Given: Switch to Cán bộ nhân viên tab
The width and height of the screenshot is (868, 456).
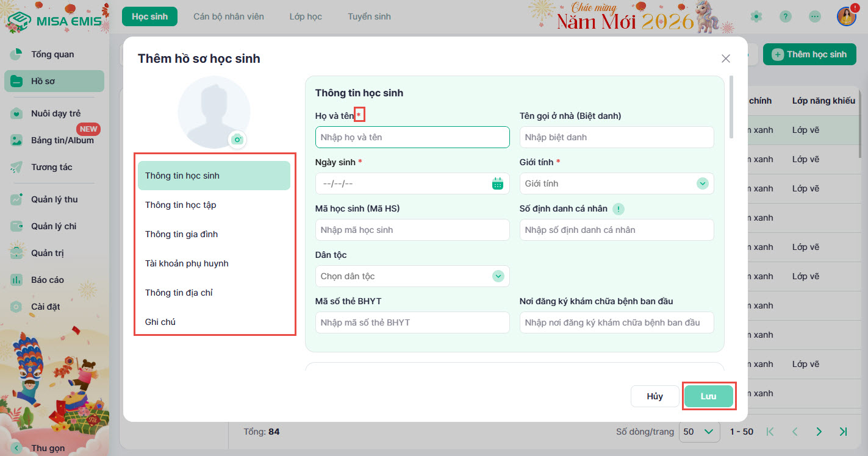Looking at the screenshot, I should tap(229, 16).
